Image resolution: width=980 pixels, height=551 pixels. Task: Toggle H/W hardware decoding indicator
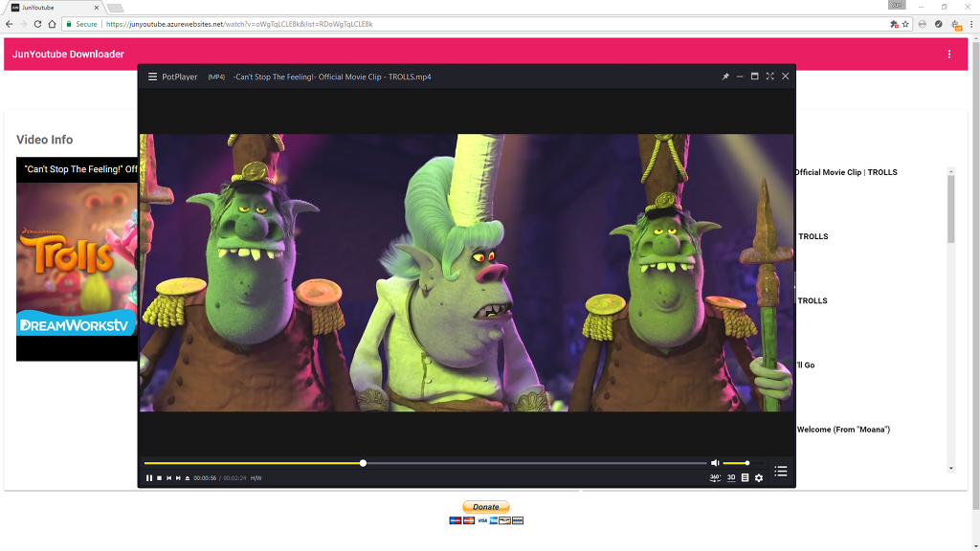256,478
